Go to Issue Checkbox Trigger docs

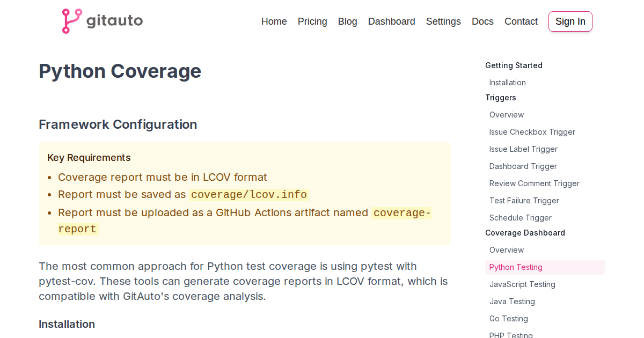click(x=532, y=132)
